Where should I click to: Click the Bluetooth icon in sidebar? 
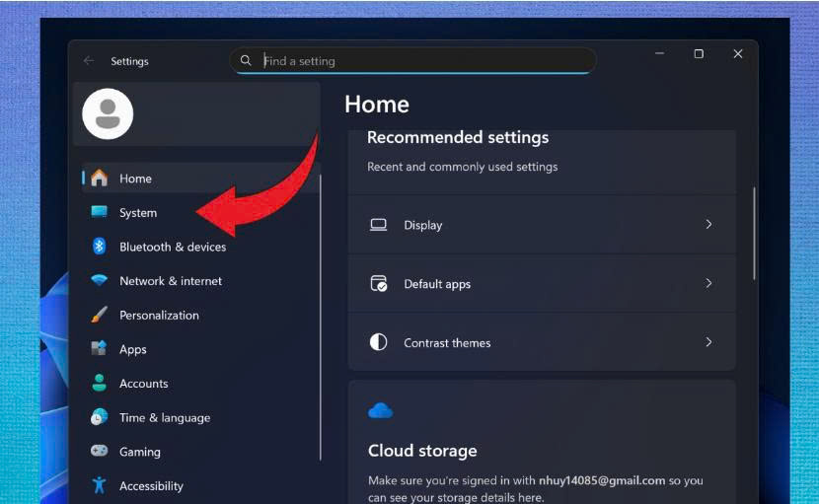pyautogui.click(x=99, y=246)
